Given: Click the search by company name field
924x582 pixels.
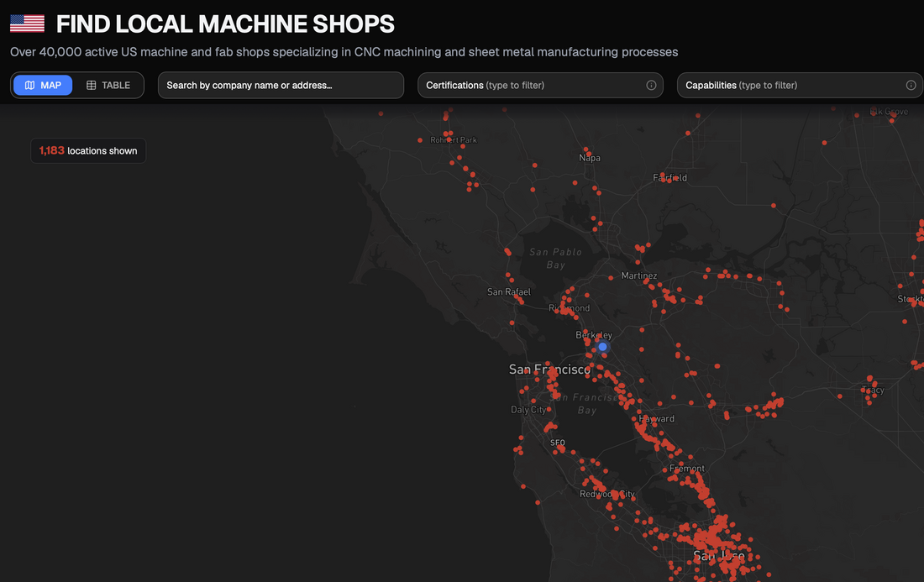Looking at the screenshot, I should click(x=281, y=86).
